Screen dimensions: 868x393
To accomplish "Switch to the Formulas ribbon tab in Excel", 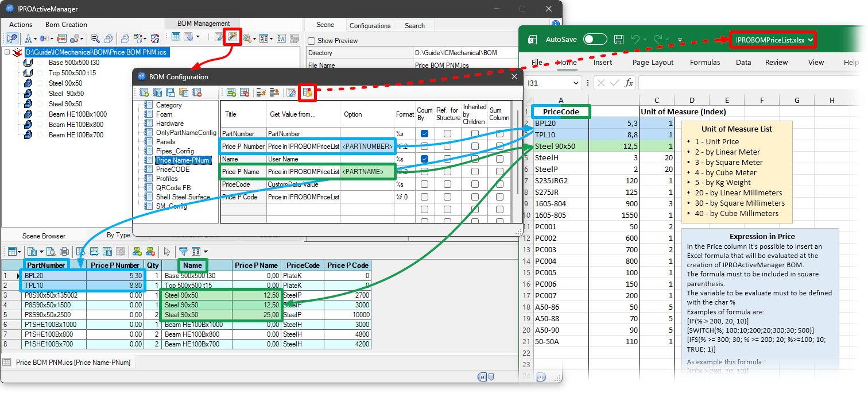I will point(705,62).
